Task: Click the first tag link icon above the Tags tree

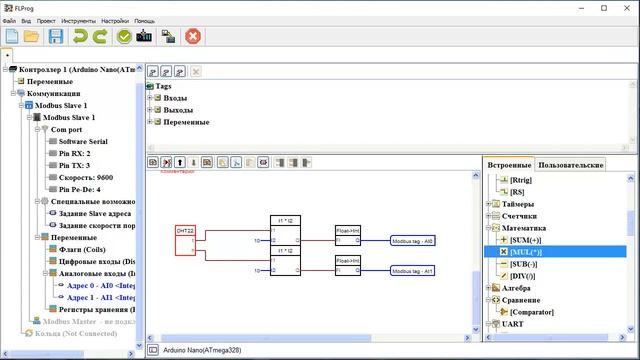Action: 153,72
